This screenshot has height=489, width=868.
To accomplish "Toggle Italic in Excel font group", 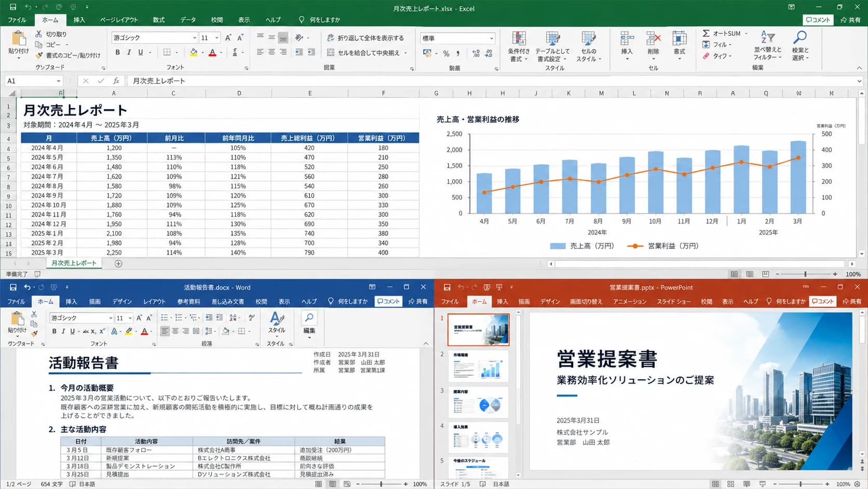I will pyautogui.click(x=129, y=52).
